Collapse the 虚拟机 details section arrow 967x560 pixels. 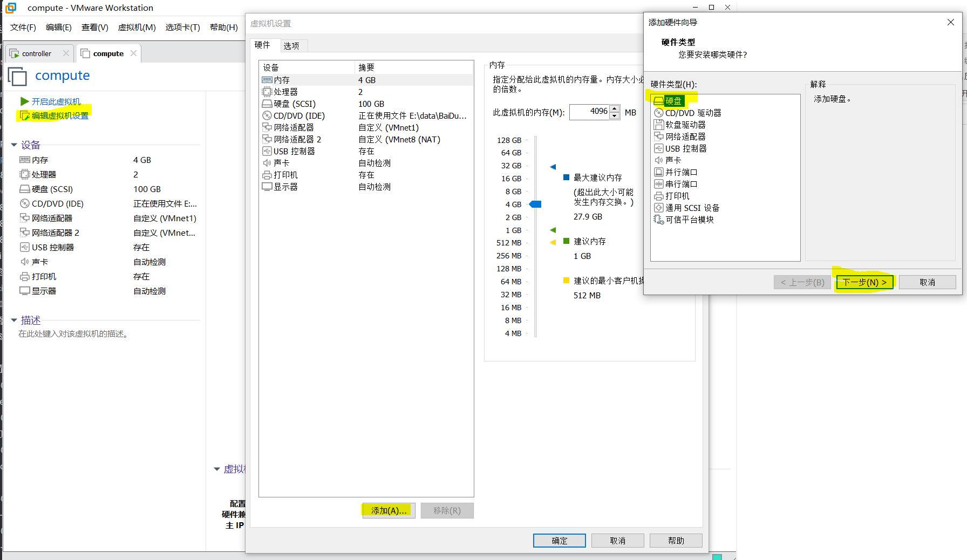pos(217,469)
